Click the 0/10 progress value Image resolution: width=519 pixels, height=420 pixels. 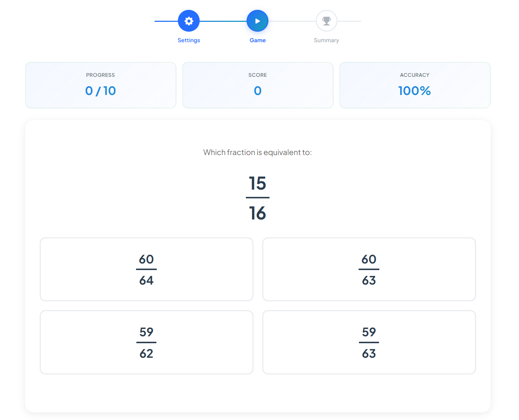[101, 91]
